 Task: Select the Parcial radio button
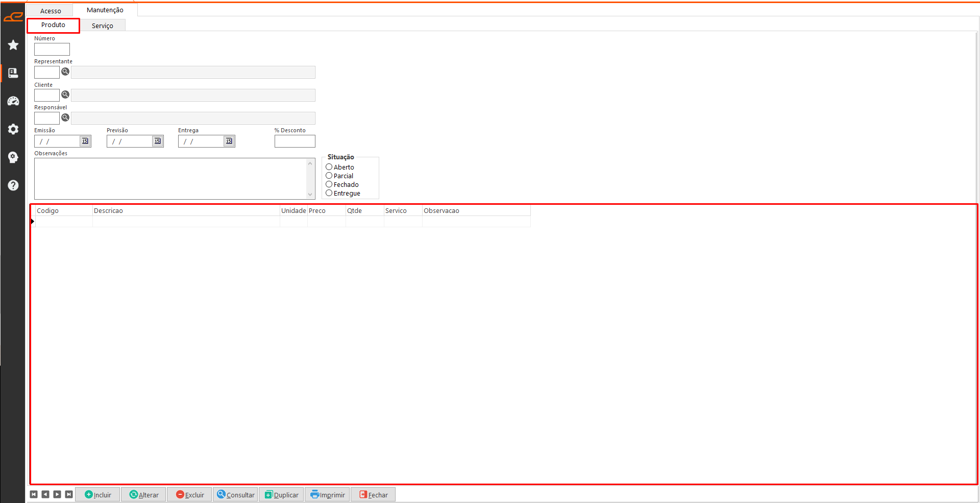coord(329,176)
